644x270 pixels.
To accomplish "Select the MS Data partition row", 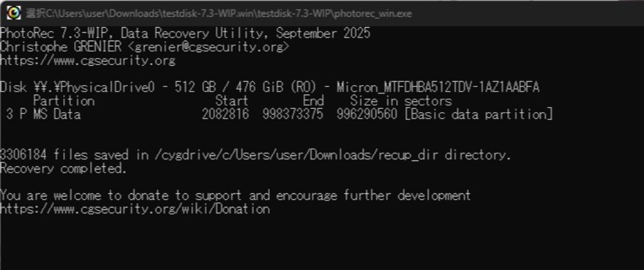I will [x=276, y=114].
